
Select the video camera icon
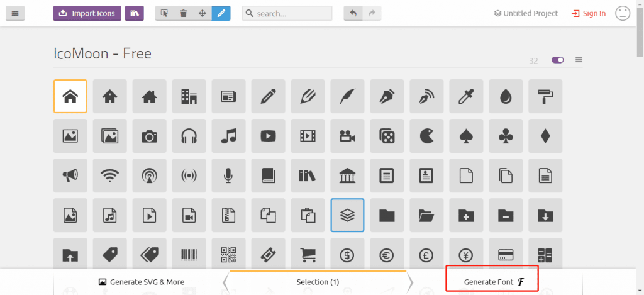(347, 136)
